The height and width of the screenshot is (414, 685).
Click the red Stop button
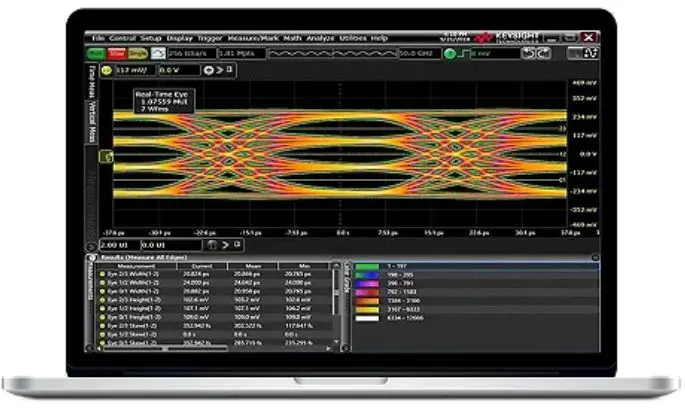click(117, 54)
